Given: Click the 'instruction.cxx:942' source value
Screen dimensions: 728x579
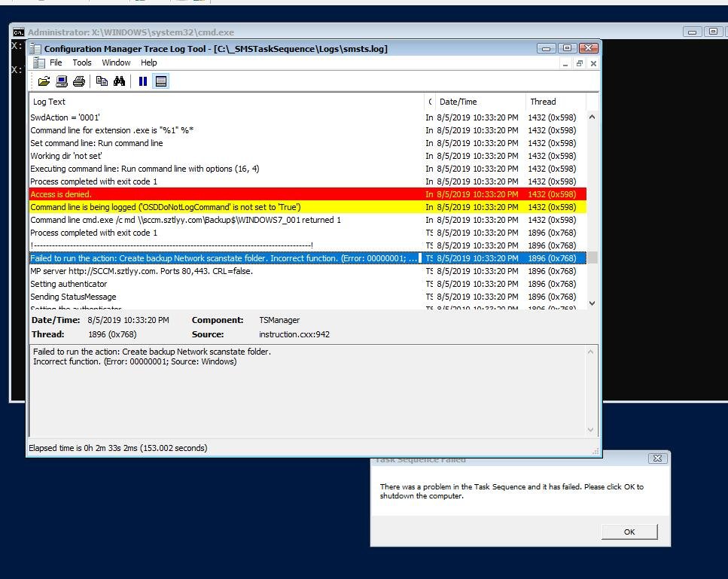Looking at the screenshot, I should click(294, 334).
